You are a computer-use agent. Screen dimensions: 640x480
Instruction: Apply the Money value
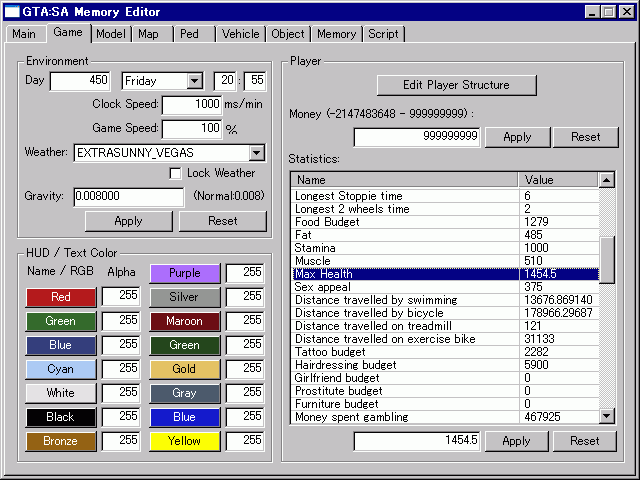[517, 137]
